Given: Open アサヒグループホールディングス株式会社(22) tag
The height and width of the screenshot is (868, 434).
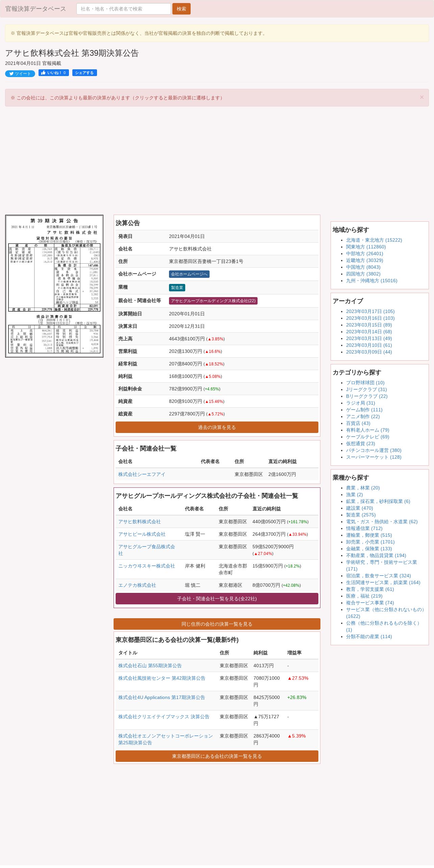Looking at the screenshot, I should coord(213,301).
